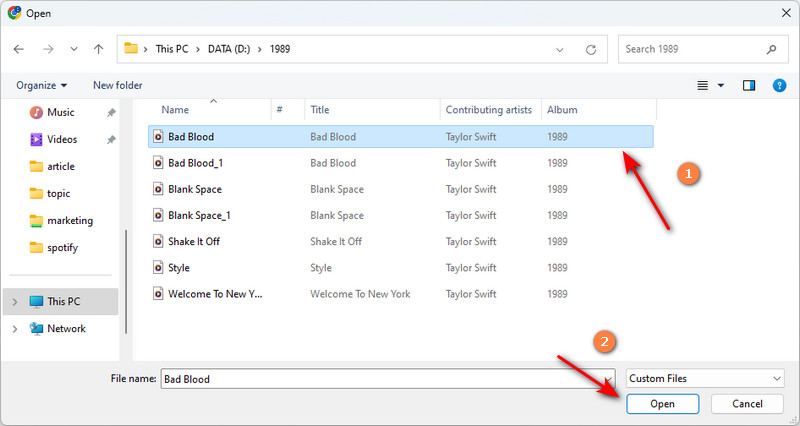Click This PC in the address path

172,49
